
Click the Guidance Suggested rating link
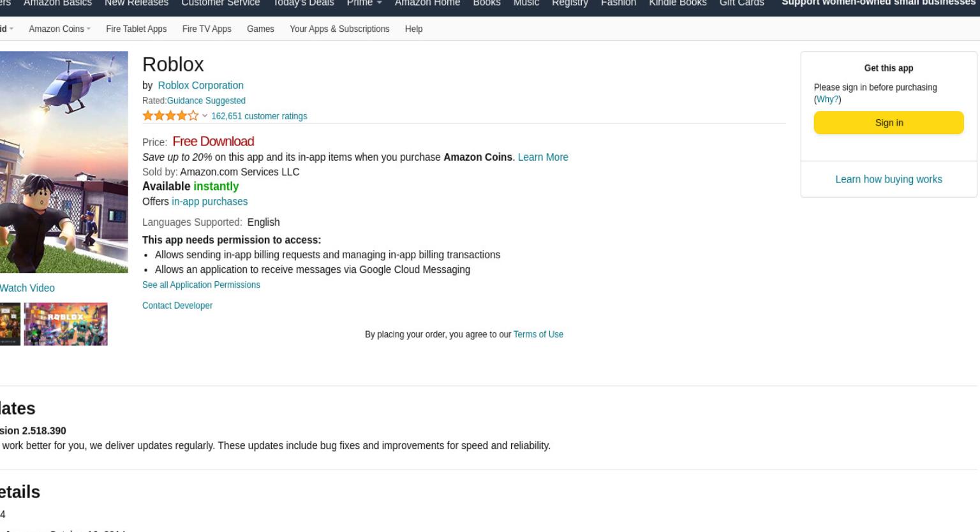coord(206,101)
